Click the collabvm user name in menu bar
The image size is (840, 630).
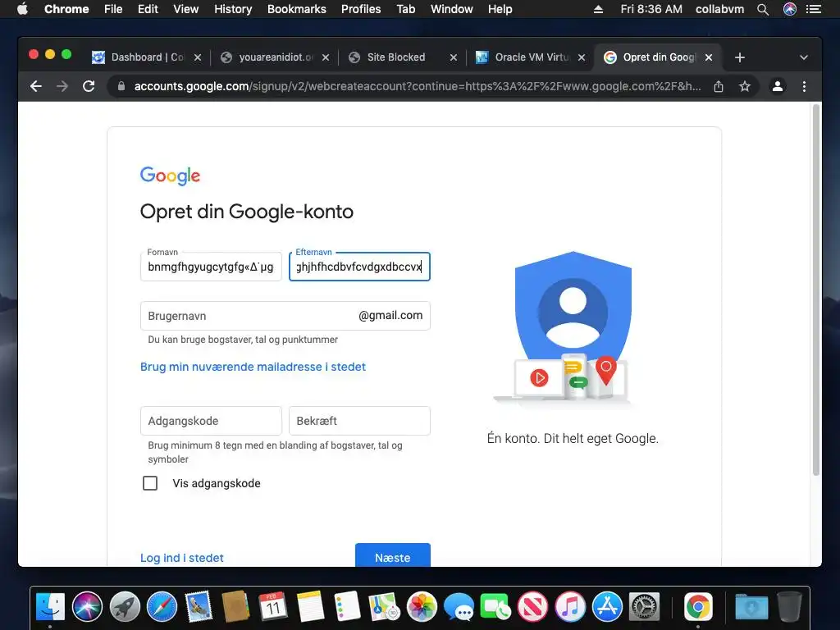coord(719,9)
